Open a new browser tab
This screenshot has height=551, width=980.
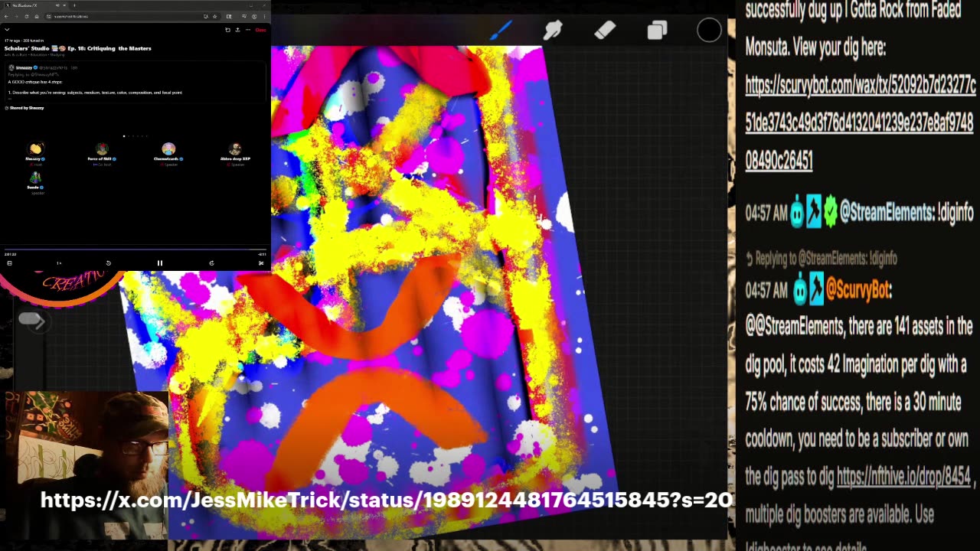click(x=74, y=5)
